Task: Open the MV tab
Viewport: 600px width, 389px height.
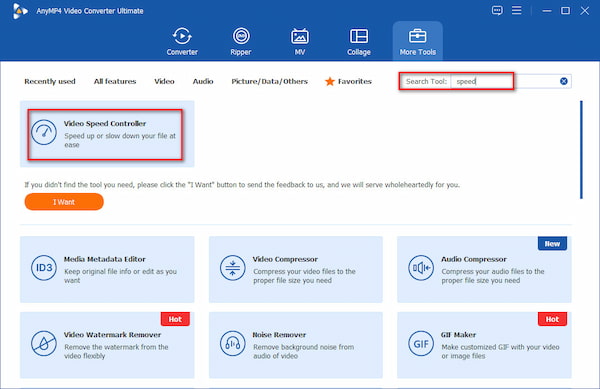Action: coord(300,42)
